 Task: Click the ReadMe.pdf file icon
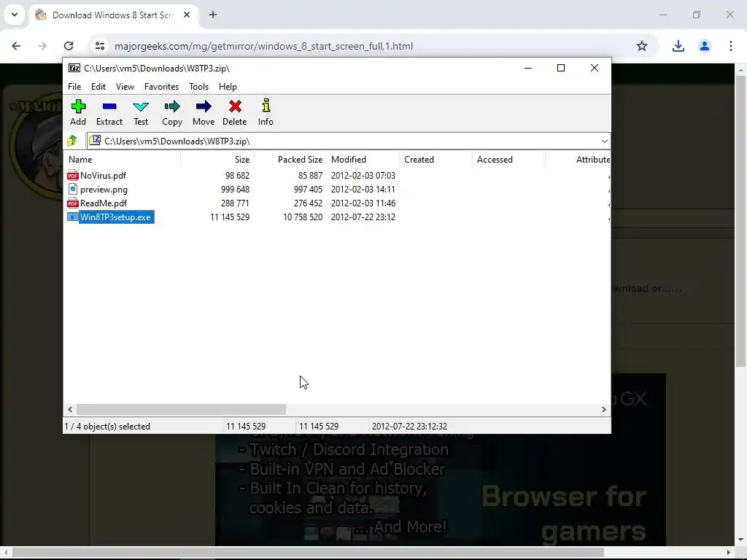[72, 203]
